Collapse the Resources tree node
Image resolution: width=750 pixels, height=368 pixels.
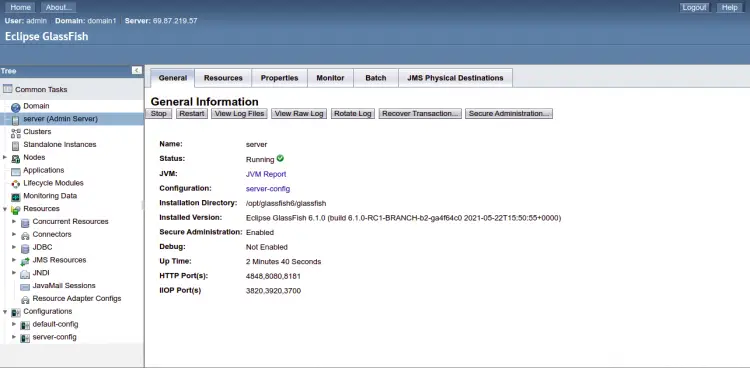pyautogui.click(x=5, y=209)
